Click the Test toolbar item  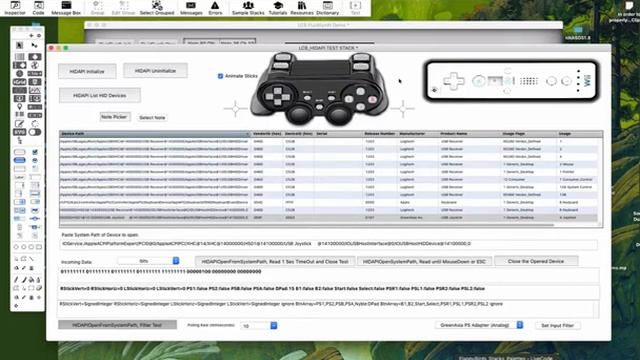[x=356, y=8]
